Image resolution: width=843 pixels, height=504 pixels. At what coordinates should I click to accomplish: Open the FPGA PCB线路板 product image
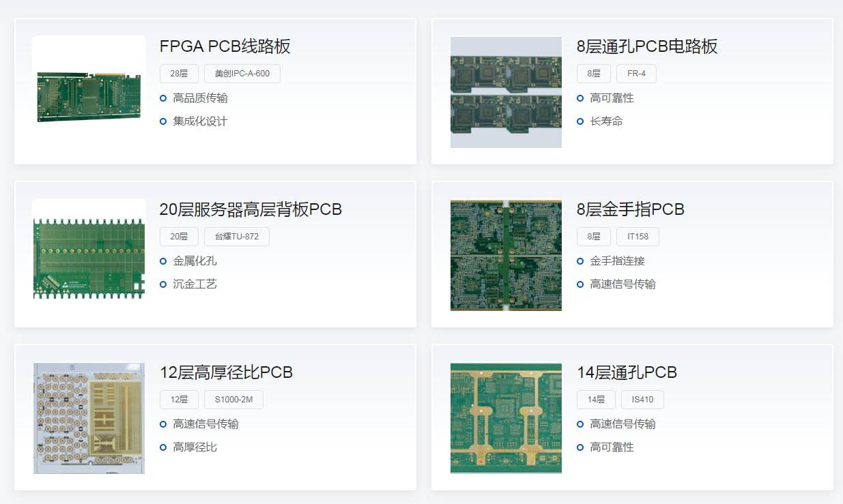coord(89,91)
